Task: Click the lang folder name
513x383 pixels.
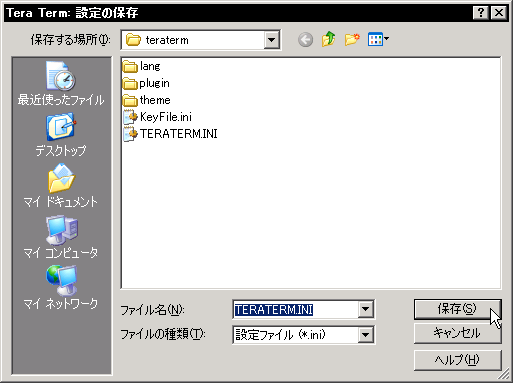Action: coord(150,66)
